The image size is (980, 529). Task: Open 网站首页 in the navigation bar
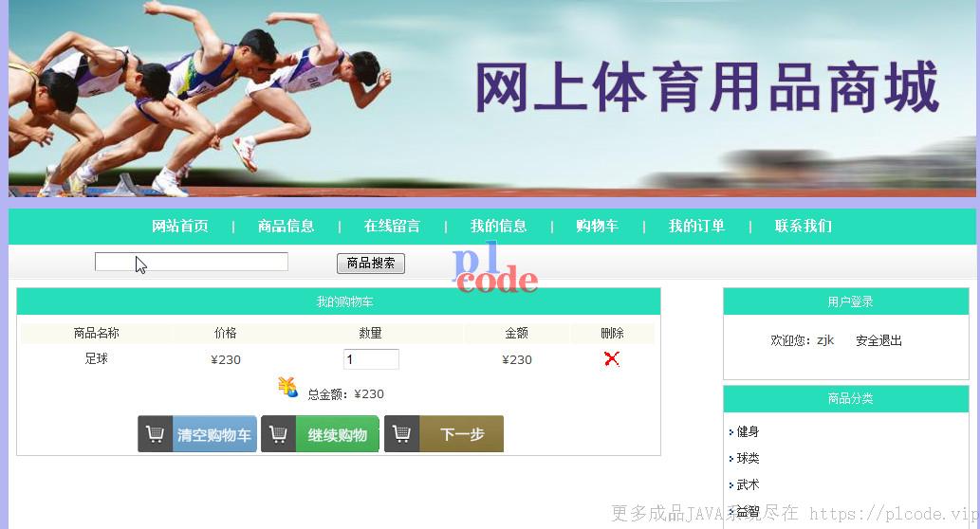tap(180, 226)
